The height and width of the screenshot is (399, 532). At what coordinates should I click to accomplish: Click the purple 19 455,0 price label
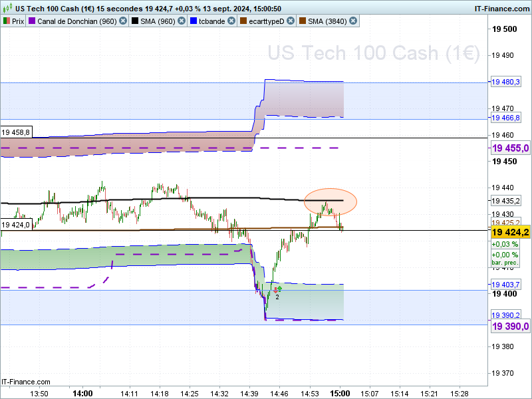click(511, 148)
